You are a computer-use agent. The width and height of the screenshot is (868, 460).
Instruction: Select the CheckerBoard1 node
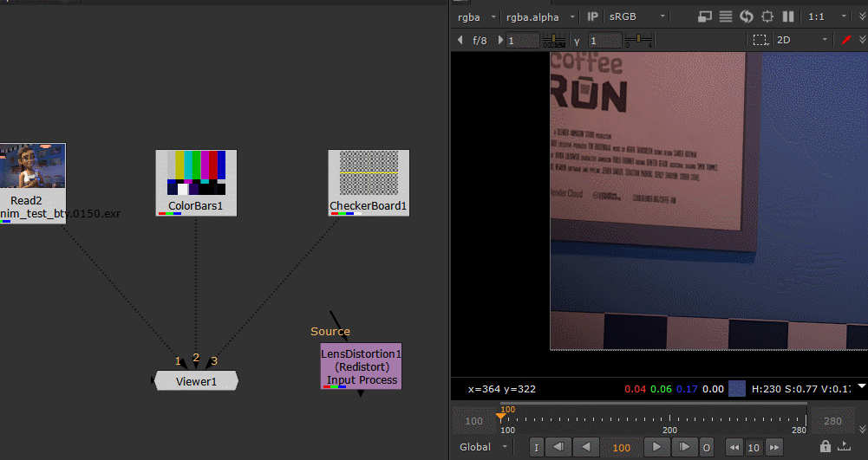click(369, 183)
